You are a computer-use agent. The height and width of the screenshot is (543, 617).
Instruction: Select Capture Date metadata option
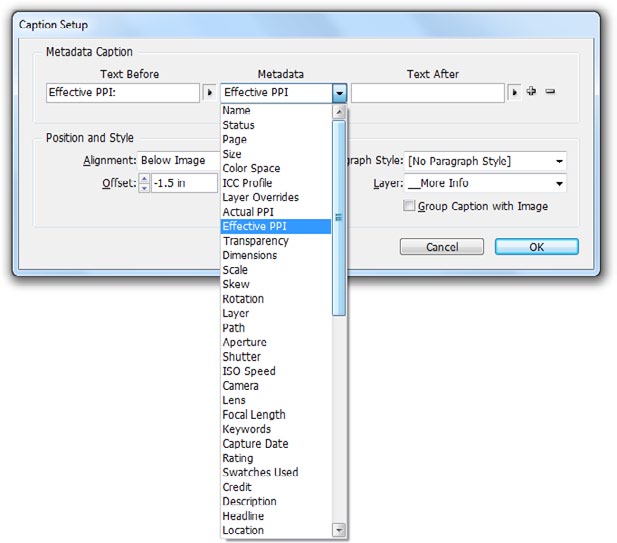(x=276, y=443)
